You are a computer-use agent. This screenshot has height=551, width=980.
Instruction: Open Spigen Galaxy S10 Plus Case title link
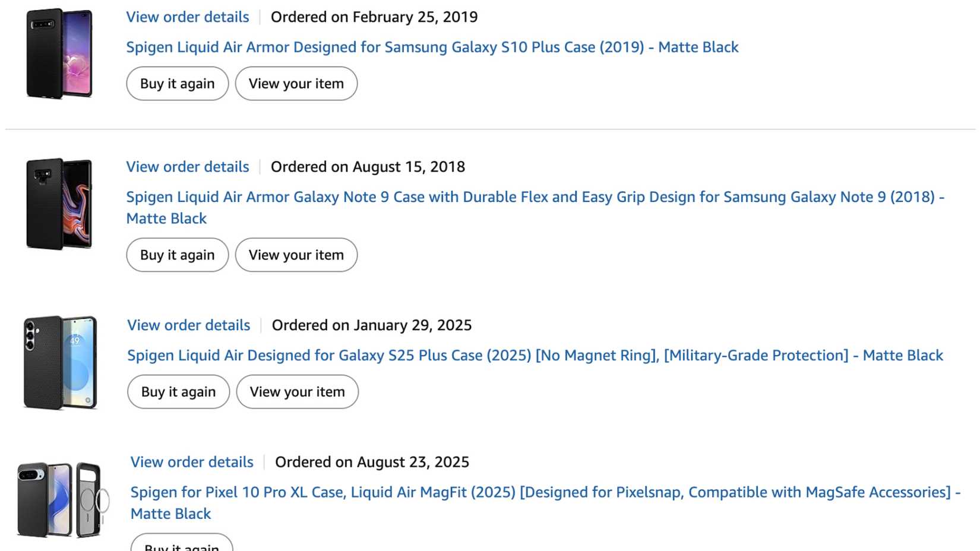coord(432,47)
